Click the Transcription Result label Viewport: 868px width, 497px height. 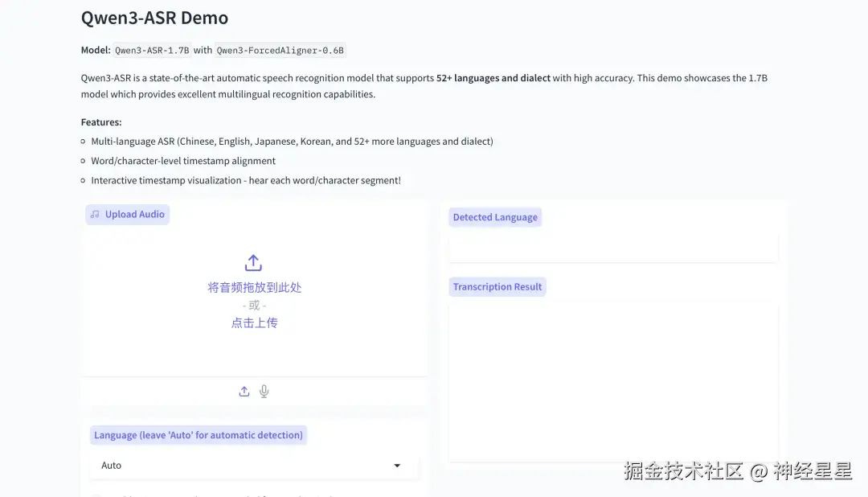tap(497, 287)
